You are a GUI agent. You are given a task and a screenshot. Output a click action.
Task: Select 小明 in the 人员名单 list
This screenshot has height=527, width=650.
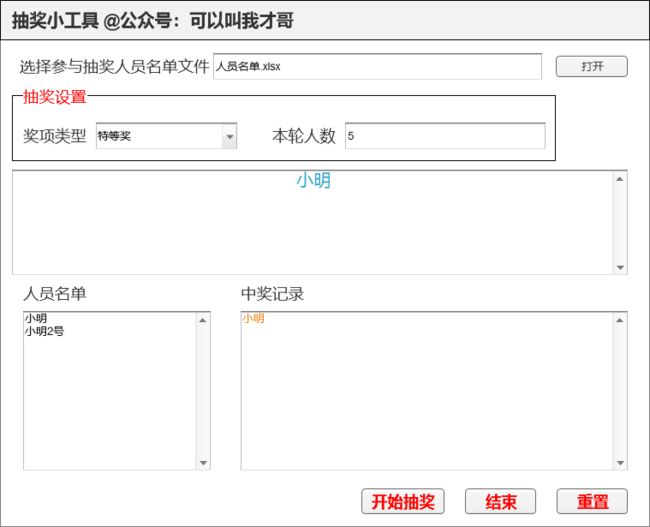click(x=36, y=318)
